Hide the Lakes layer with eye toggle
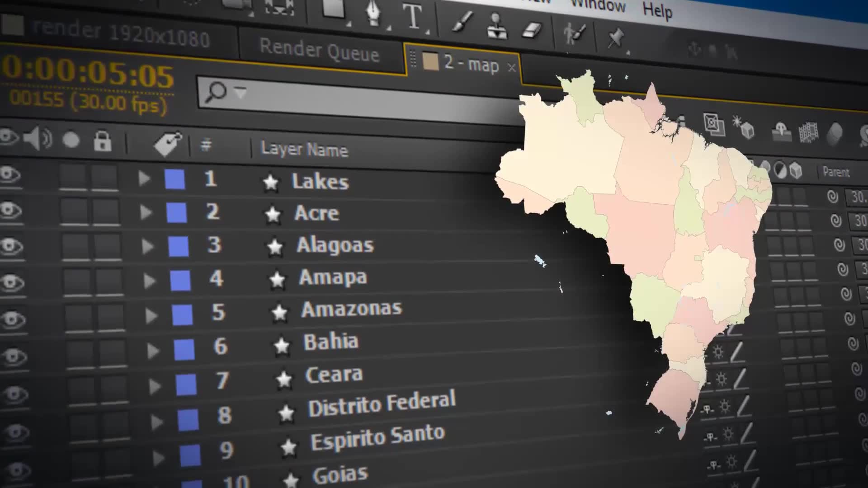The image size is (868, 488). pyautogui.click(x=10, y=174)
